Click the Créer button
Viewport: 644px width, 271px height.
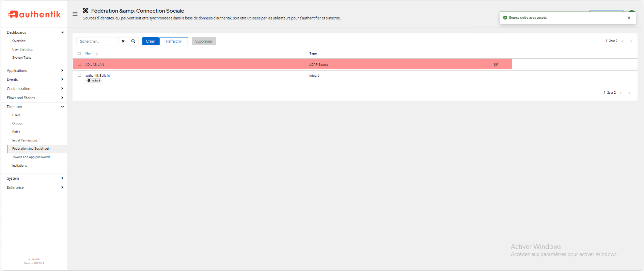click(x=150, y=41)
